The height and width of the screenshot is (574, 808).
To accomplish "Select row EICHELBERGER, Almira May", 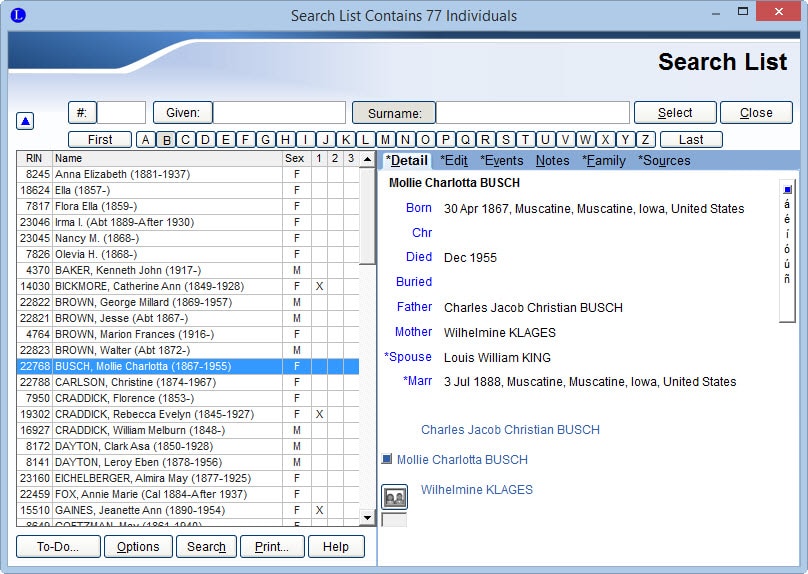I will [x=188, y=478].
